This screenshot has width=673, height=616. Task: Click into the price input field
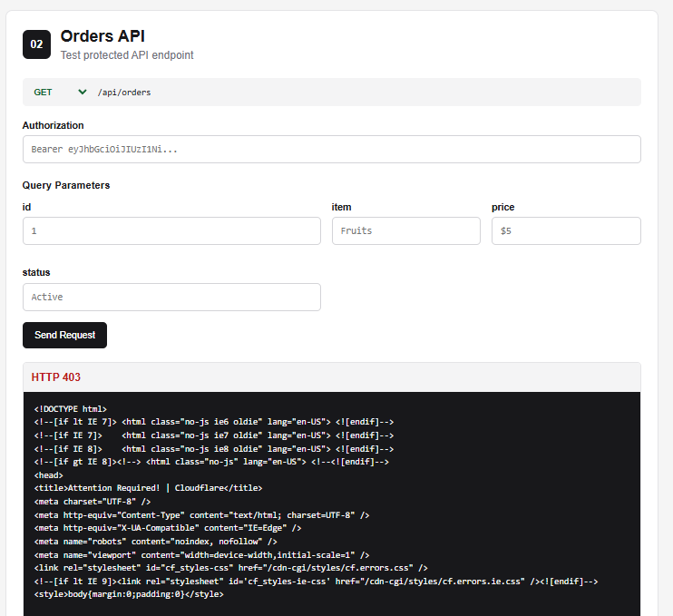(566, 231)
